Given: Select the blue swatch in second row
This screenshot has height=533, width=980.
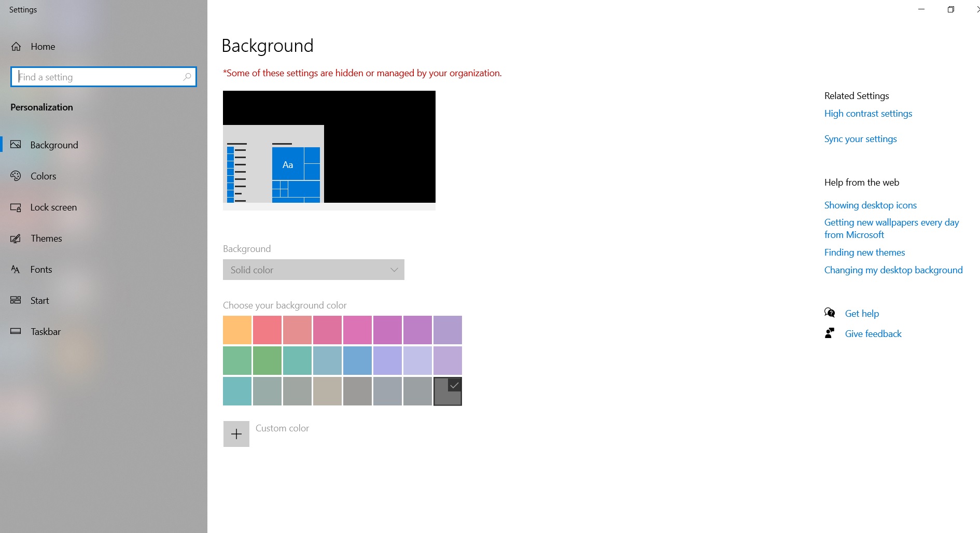Looking at the screenshot, I should point(357,360).
